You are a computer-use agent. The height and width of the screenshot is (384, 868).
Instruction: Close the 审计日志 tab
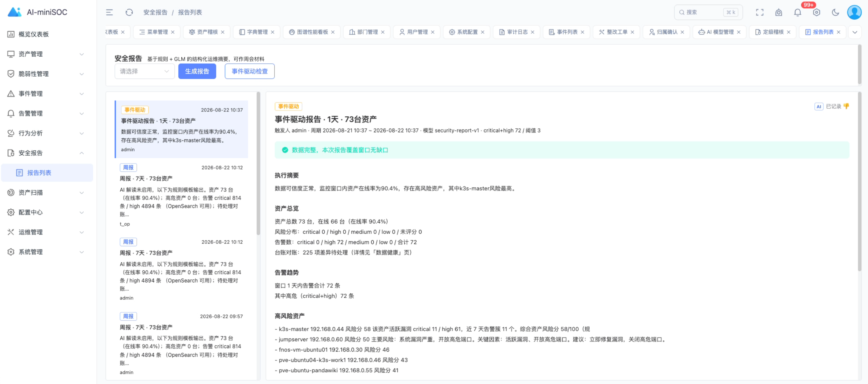[x=532, y=32]
